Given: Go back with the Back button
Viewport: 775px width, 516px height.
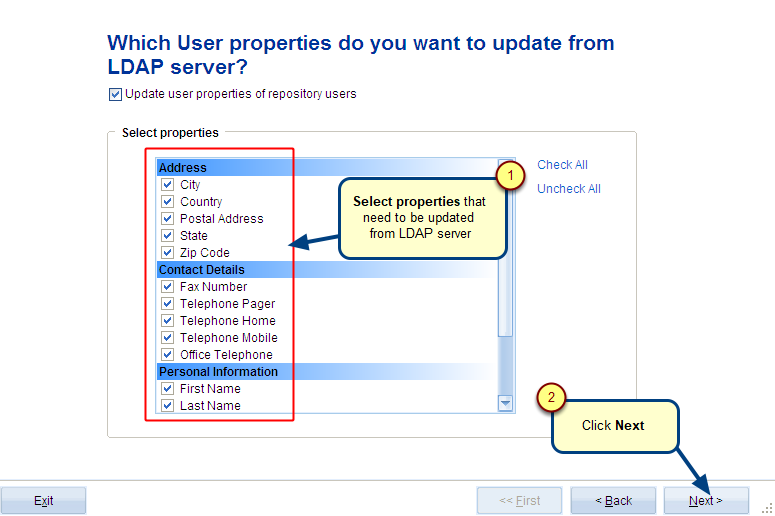Looking at the screenshot, I should pos(613,500).
